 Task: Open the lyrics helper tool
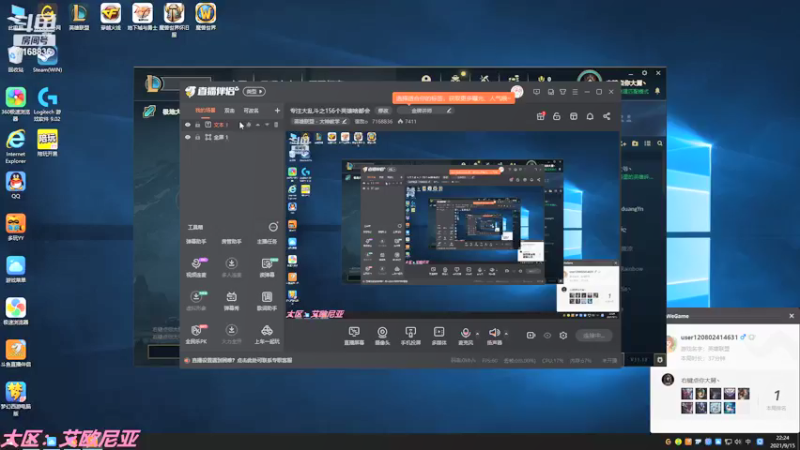pyautogui.click(x=267, y=301)
